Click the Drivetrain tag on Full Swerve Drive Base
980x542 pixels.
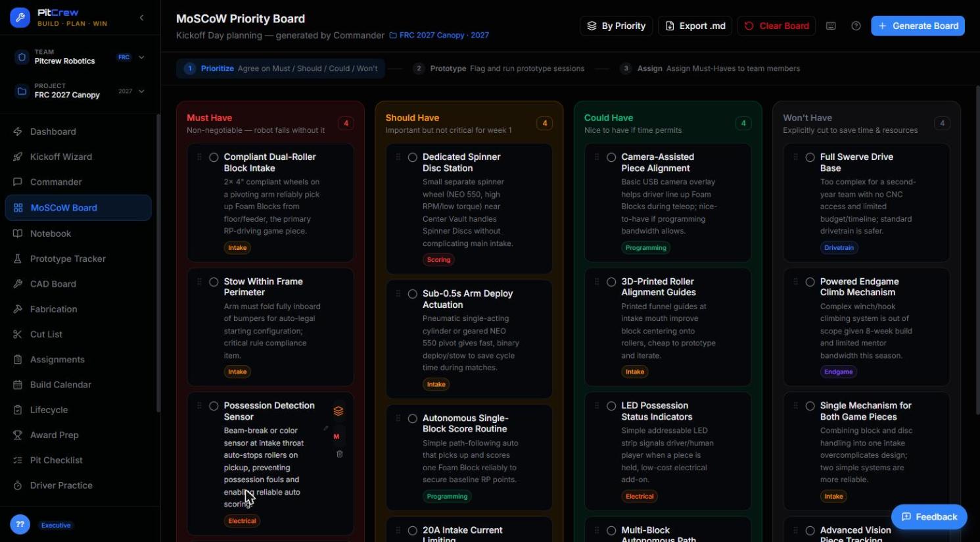click(839, 248)
